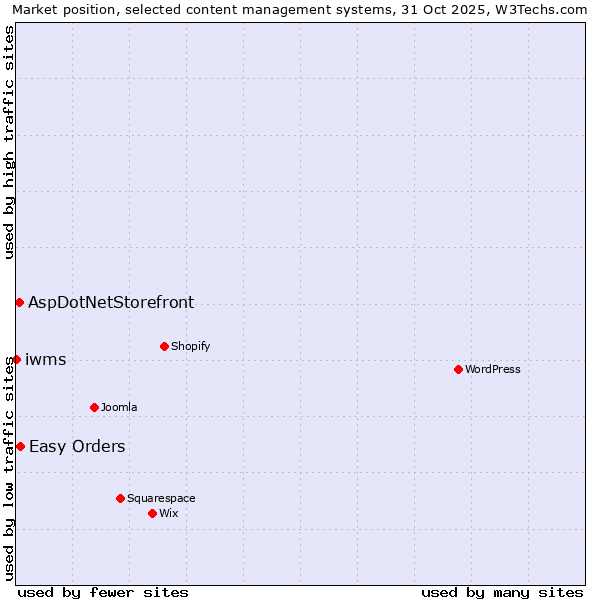
Task: Select the Squarespace text label
Action: 161,498
